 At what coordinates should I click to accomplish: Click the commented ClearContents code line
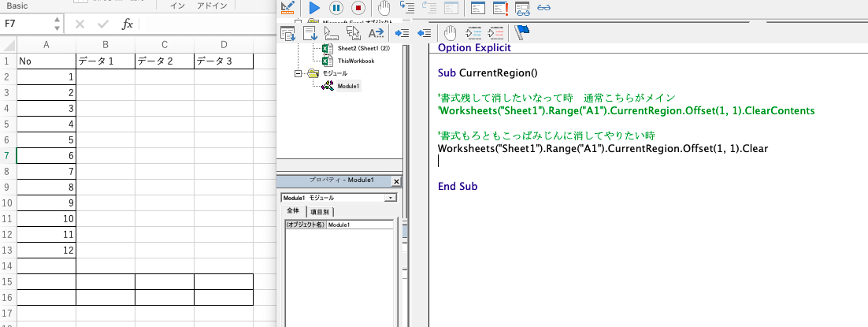[626, 110]
